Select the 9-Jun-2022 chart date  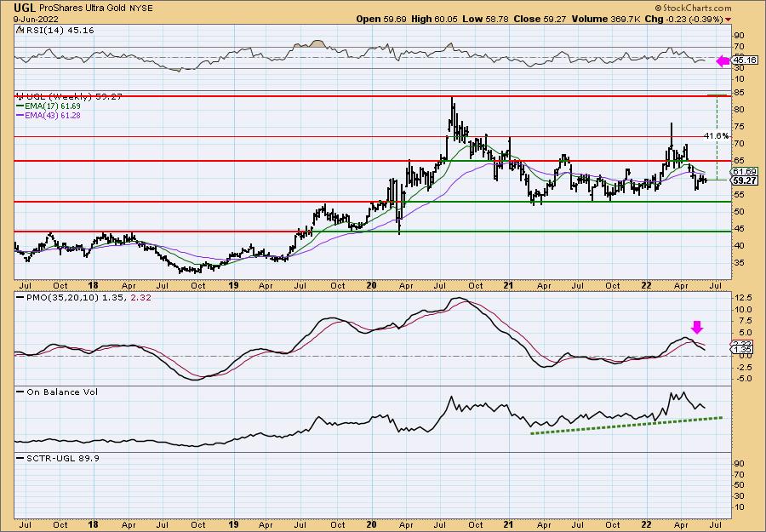point(36,20)
